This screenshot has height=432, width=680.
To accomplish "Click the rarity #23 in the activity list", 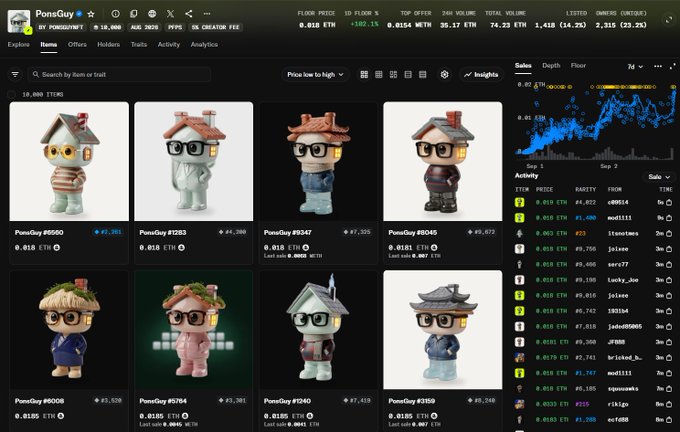I will (x=580, y=233).
